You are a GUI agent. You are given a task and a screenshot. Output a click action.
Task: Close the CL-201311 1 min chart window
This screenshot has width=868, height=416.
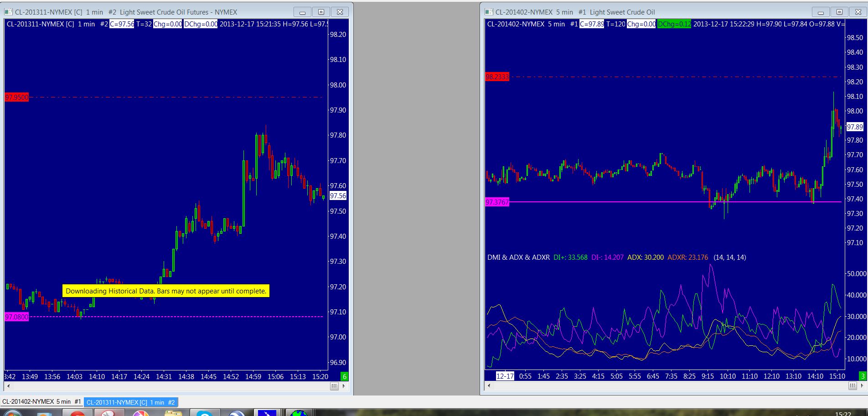(x=340, y=12)
